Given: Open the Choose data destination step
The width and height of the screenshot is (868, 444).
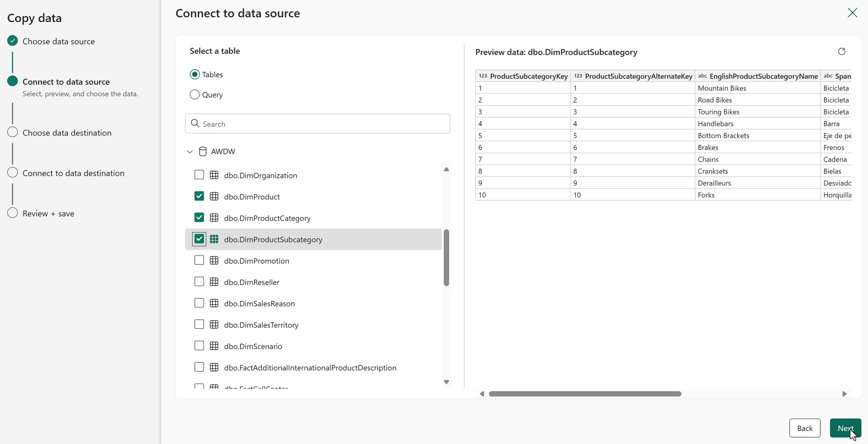Looking at the screenshot, I should point(67,133).
